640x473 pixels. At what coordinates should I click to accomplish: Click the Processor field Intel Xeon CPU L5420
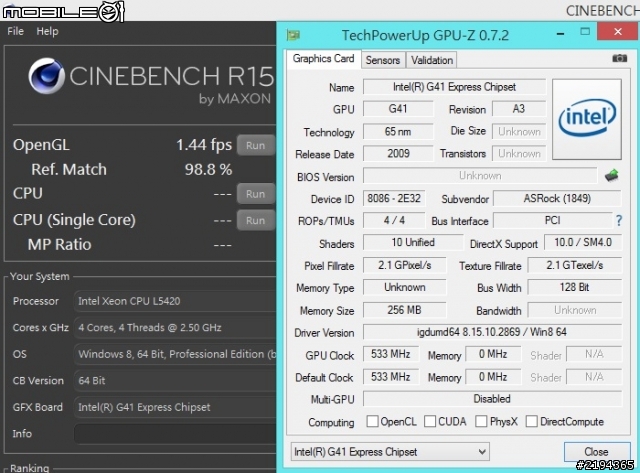coord(175,301)
